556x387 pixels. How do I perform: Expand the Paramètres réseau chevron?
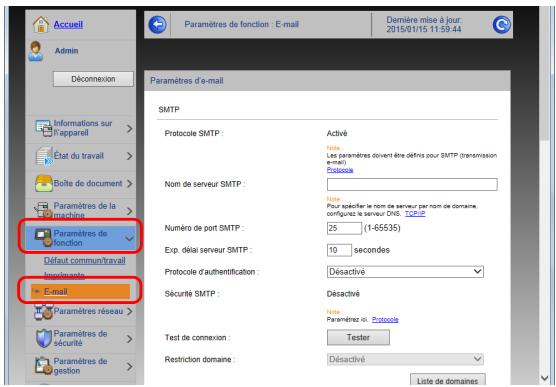coord(129,311)
